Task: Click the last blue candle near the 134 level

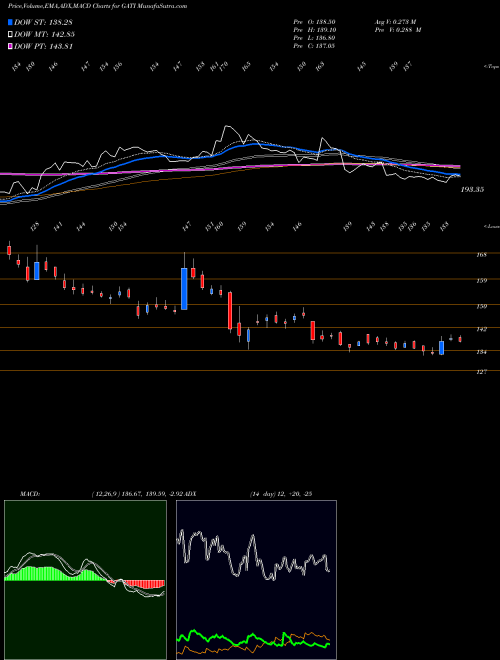Action: 441,348
